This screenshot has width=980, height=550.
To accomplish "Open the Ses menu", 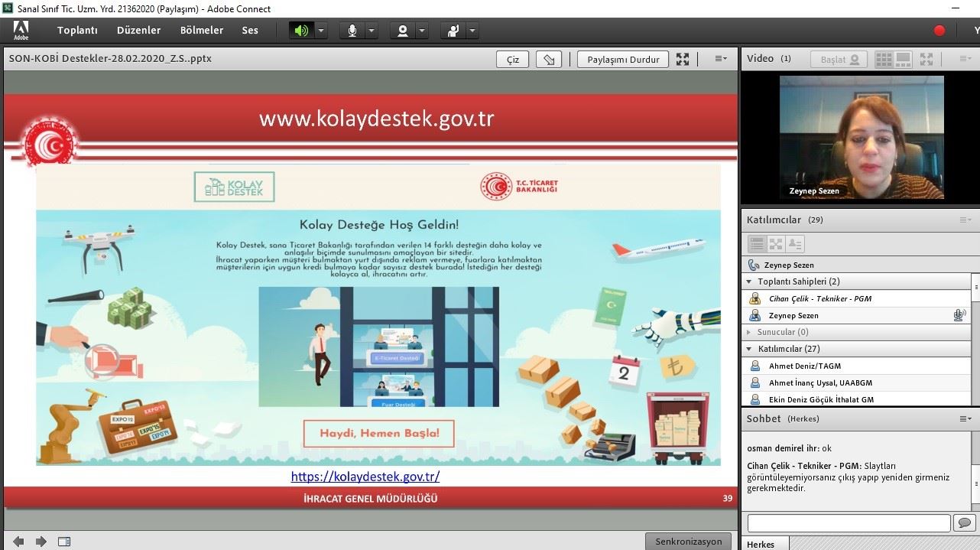I will (x=250, y=31).
